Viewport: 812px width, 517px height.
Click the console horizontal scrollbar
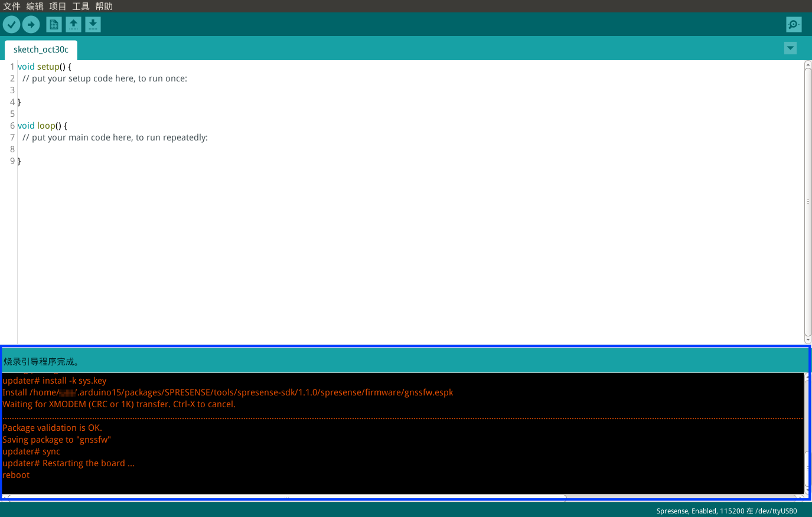coord(286,498)
